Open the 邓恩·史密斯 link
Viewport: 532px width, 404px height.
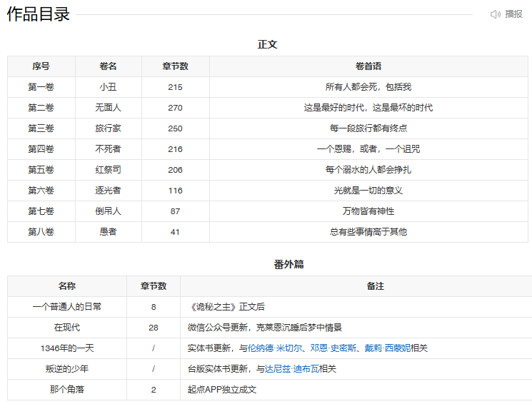(333, 348)
